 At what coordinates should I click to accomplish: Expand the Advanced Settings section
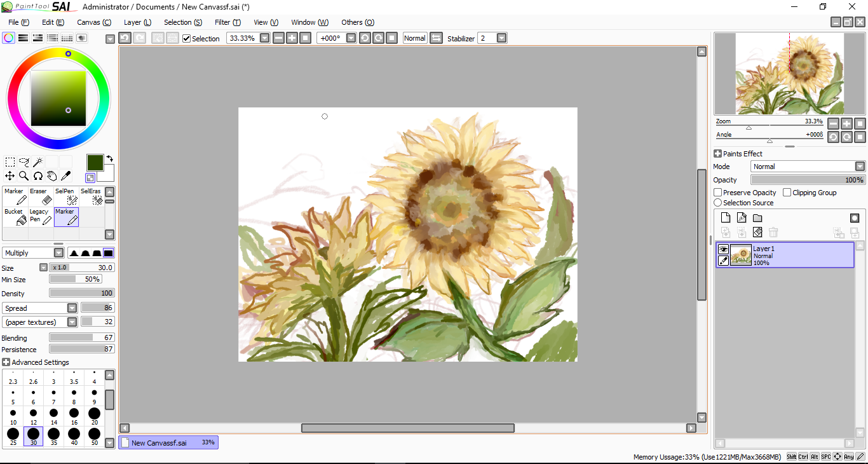(6, 362)
